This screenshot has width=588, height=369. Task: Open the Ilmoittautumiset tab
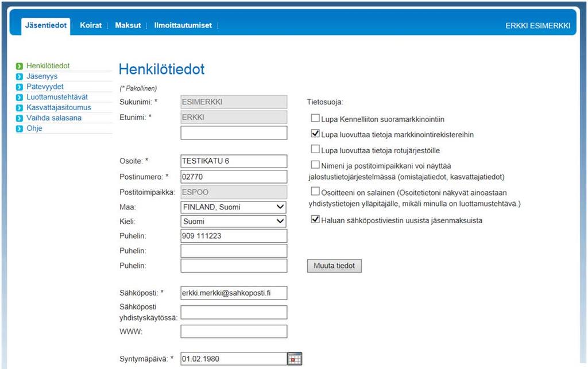point(183,25)
